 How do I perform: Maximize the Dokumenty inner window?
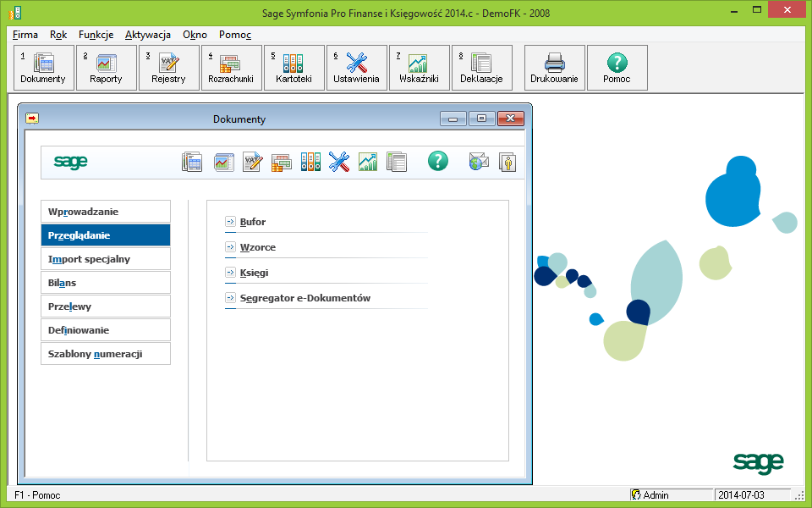481,119
